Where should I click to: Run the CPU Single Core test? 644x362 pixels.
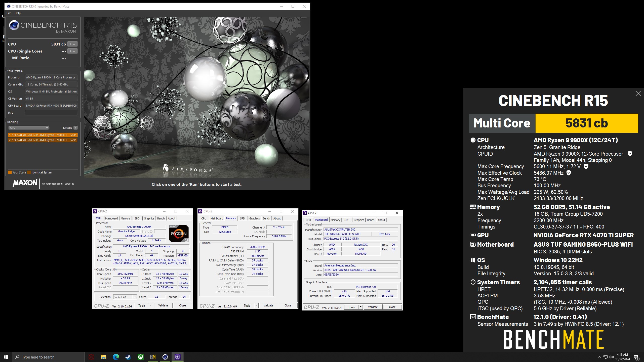click(72, 51)
